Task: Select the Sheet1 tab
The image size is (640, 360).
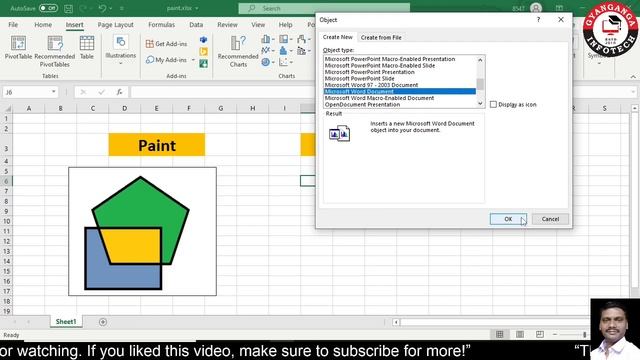Action: coord(66,322)
